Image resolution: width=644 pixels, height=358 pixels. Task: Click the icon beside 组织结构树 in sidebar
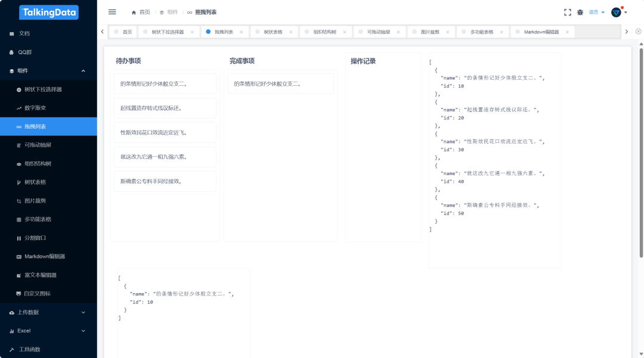point(19,164)
